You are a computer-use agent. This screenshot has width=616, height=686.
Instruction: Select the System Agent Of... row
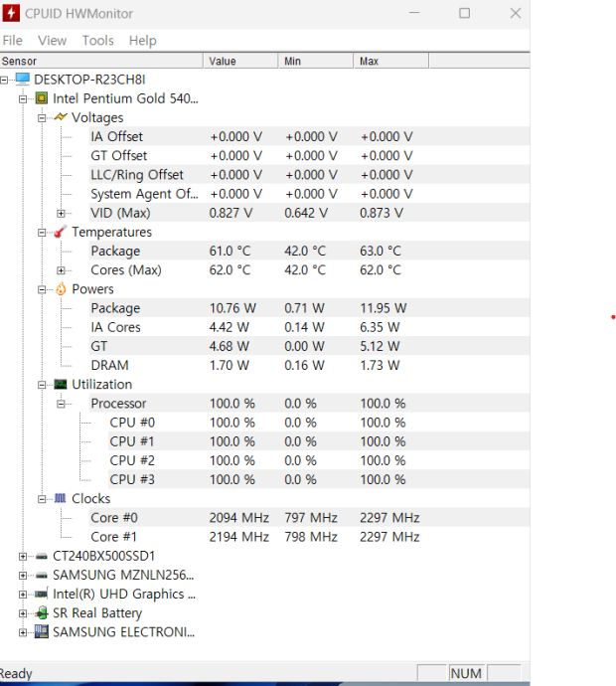(309, 194)
